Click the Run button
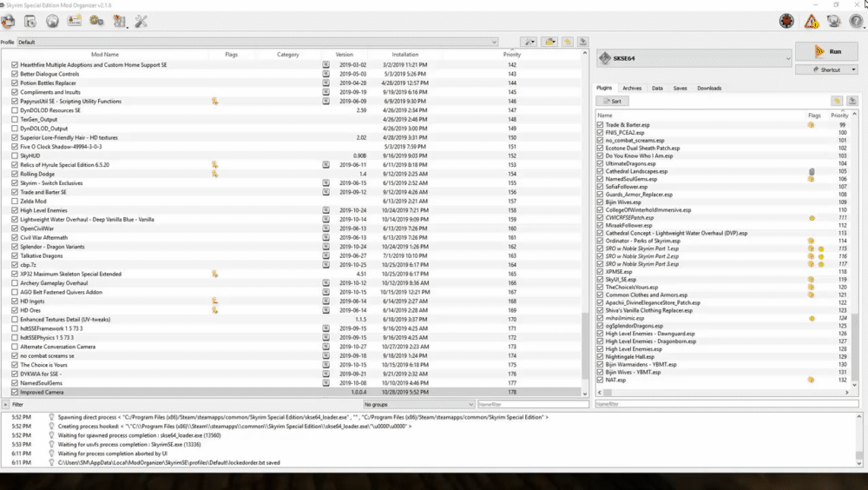The height and width of the screenshot is (490, 868). [827, 51]
